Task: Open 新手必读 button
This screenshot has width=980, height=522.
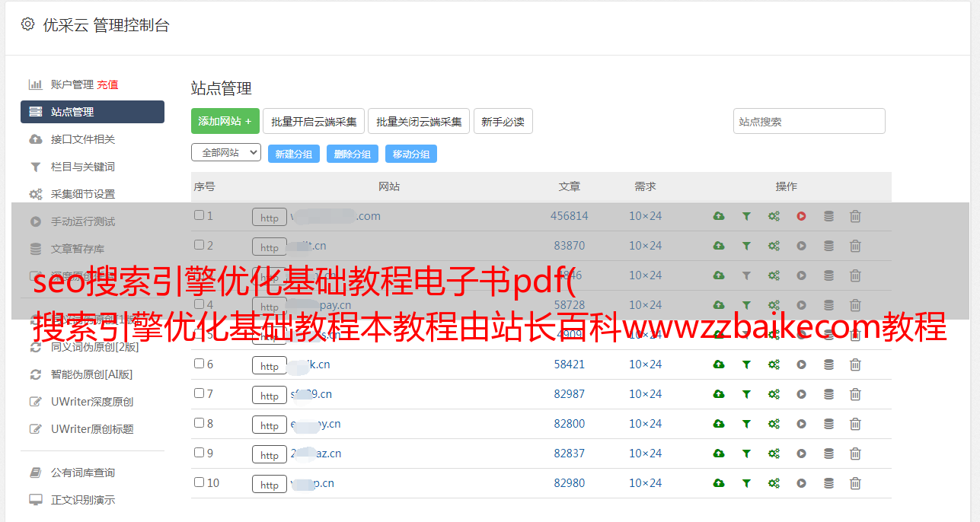Action: pyautogui.click(x=503, y=121)
